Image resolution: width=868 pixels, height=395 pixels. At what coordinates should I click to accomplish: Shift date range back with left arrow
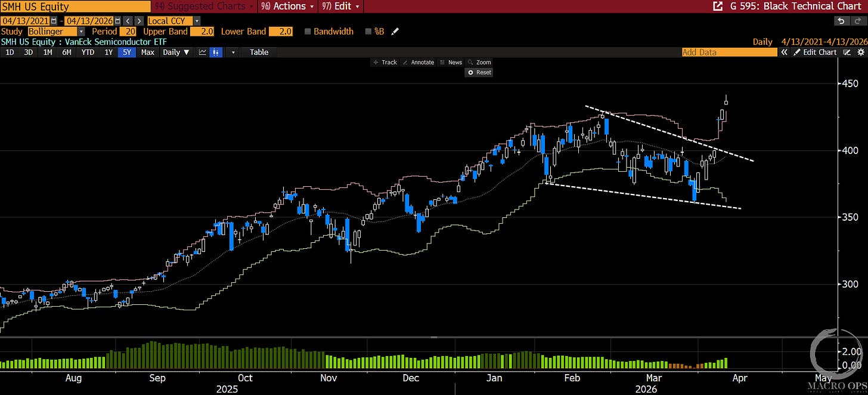click(x=129, y=21)
